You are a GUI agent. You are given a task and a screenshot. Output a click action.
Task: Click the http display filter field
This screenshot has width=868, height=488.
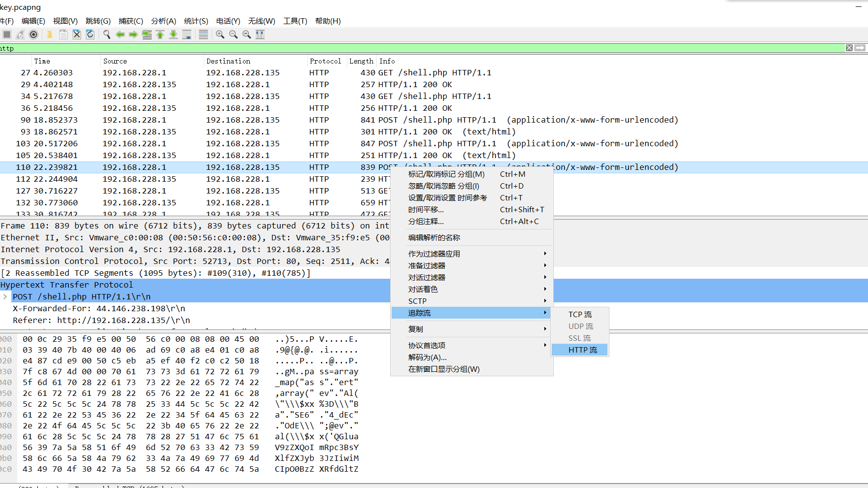pos(421,48)
